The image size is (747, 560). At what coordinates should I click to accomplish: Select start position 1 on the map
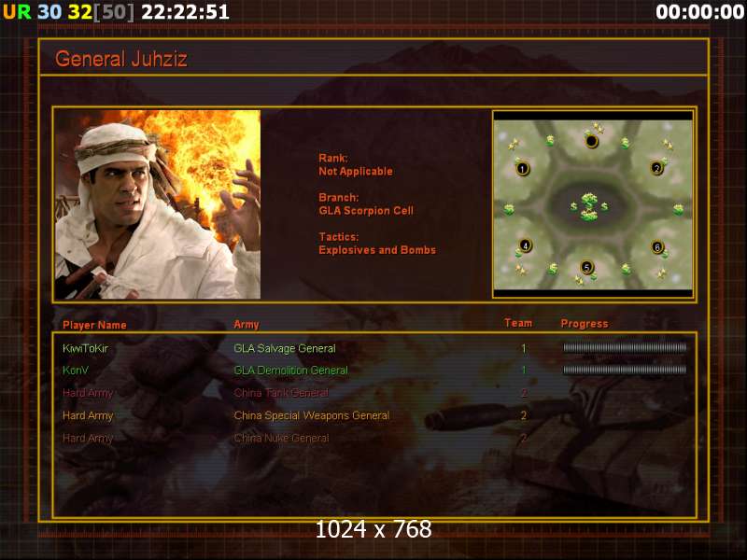(523, 169)
